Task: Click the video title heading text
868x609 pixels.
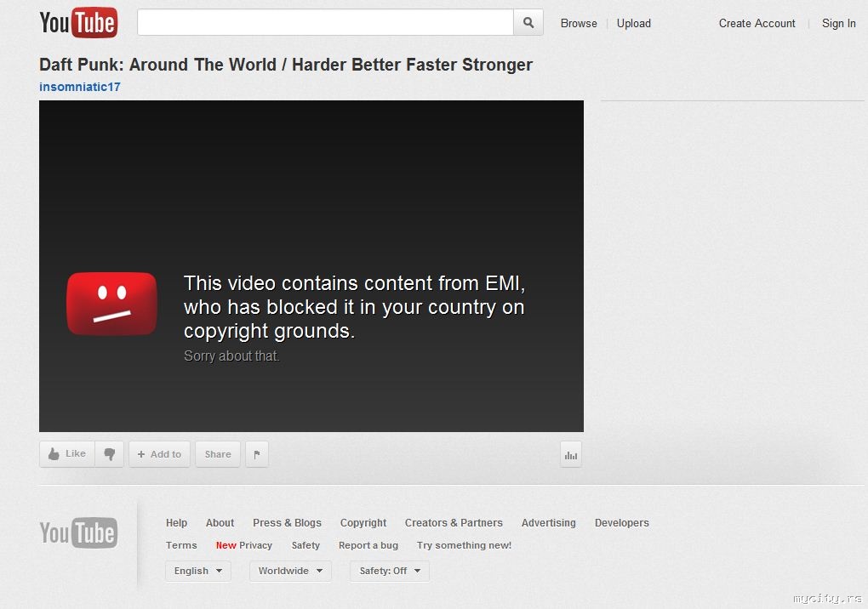Action: 286,65
